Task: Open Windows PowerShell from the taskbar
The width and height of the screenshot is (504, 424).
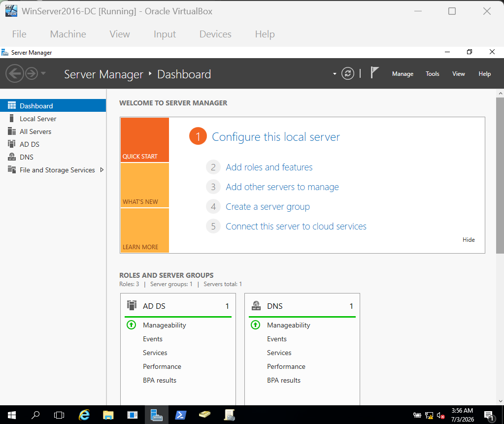Action: pyautogui.click(x=180, y=415)
